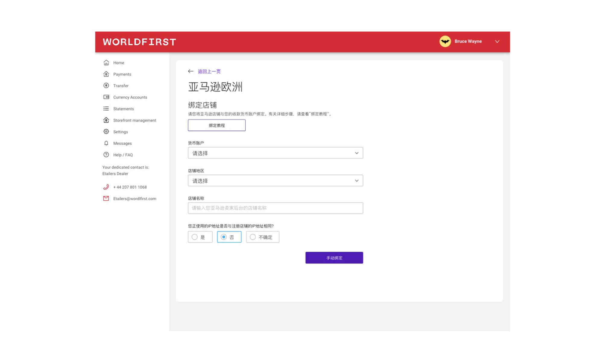Click the 手动绑定 submit button
The width and height of the screenshot is (598, 364).
[x=334, y=258]
